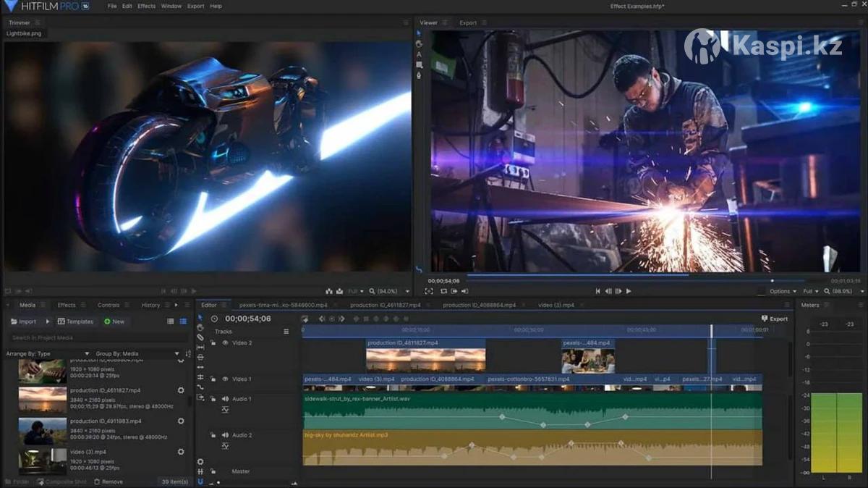Mute the Audio 1 track speaker icon
Image resolution: width=868 pixels, height=488 pixels.
225,399
